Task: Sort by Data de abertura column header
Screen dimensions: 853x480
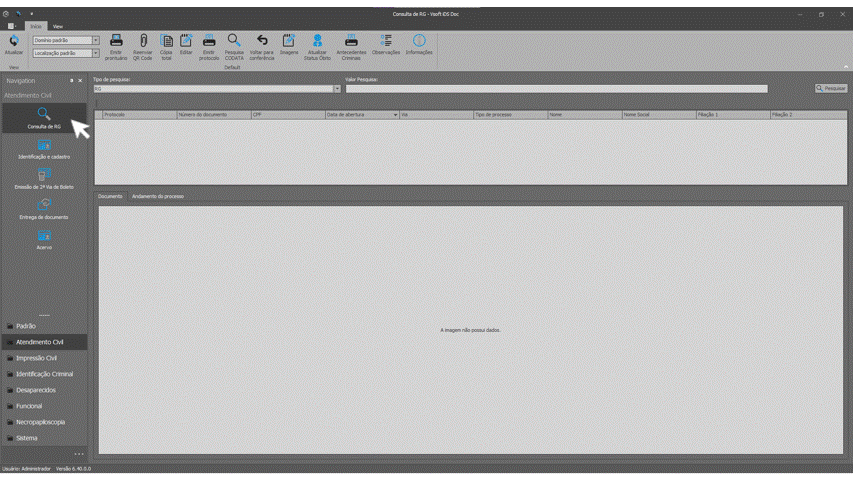Action: 360,115
